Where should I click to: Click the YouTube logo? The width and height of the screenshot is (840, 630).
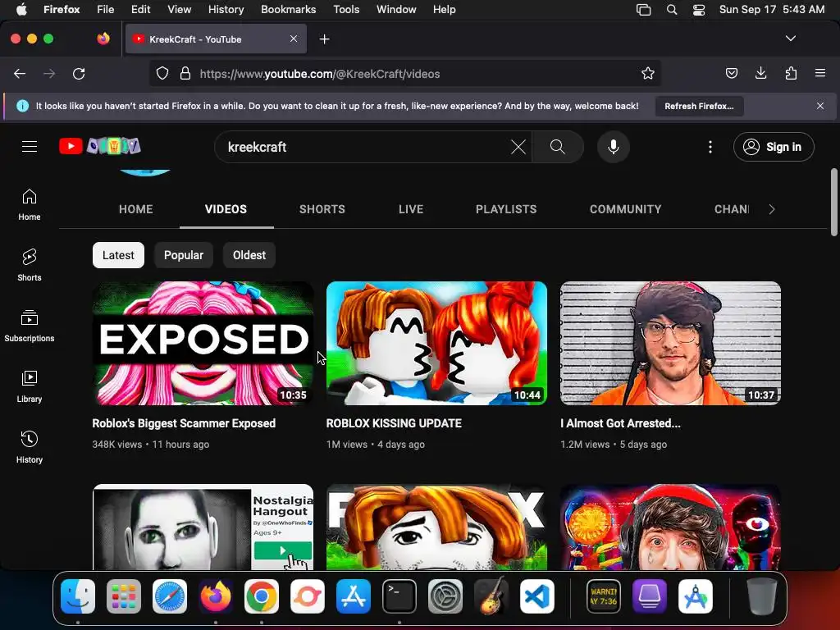click(100, 146)
